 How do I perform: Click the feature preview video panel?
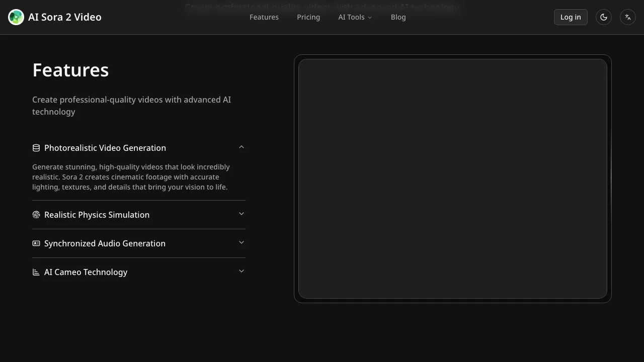[452, 178]
